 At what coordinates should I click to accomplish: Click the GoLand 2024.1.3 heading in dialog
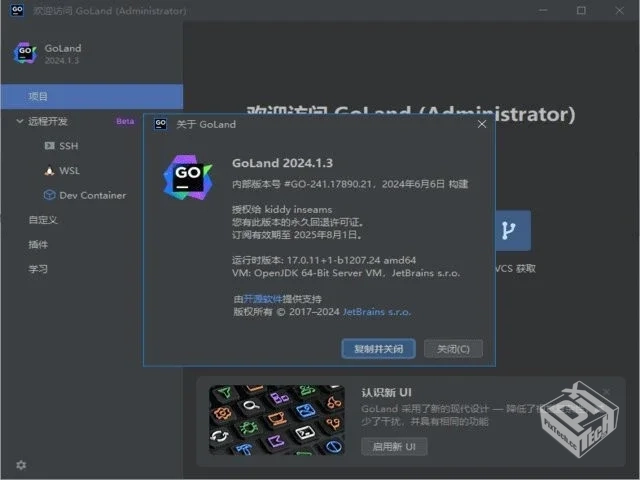[x=282, y=163]
